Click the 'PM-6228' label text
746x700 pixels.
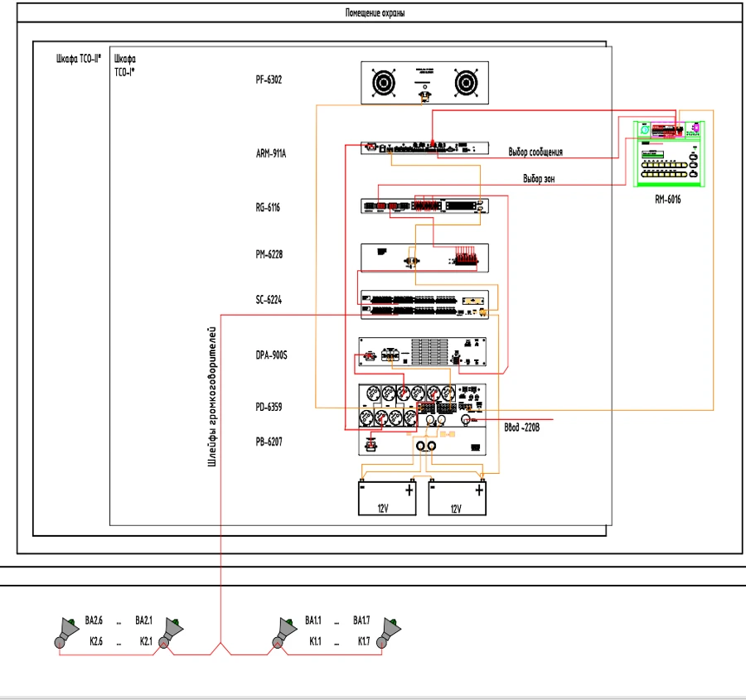pos(269,254)
